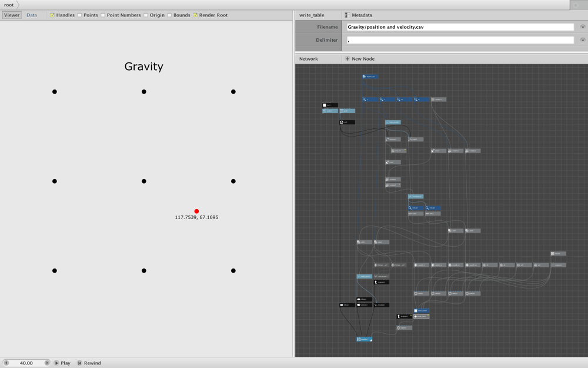Click the Play button
The height and width of the screenshot is (368, 588).
[62, 363]
